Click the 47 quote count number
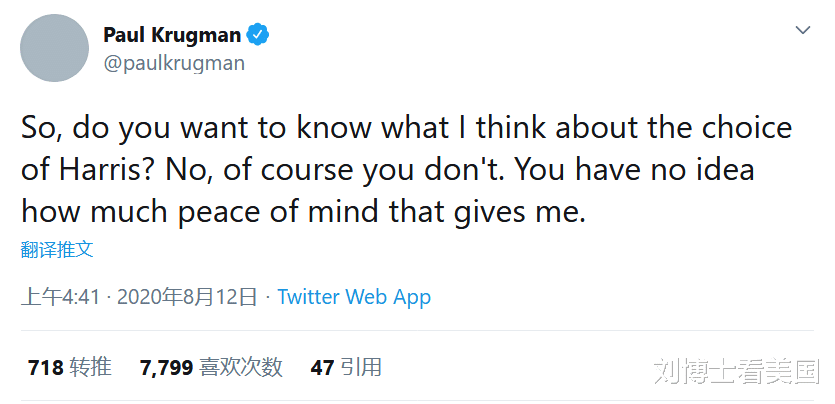The height and width of the screenshot is (404, 835). pos(322,368)
